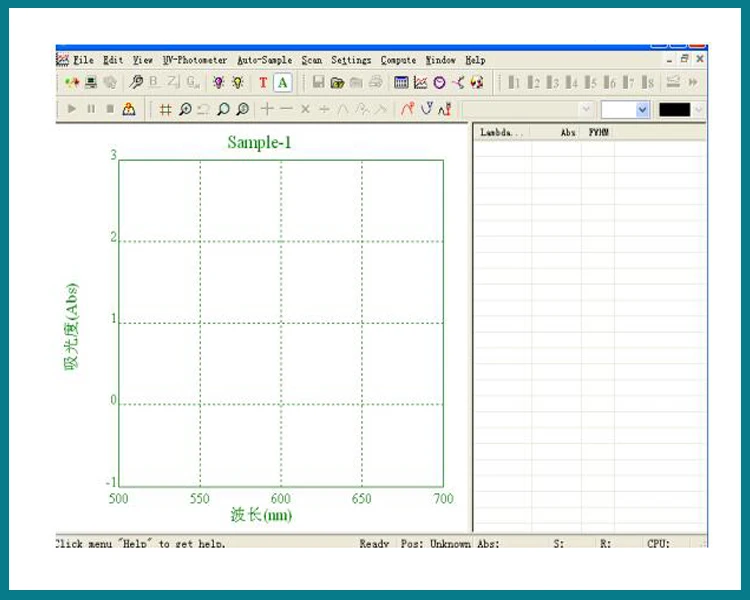Screen dimensions: 750x600
Task: Select cell position 6 button
Action: click(x=610, y=82)
